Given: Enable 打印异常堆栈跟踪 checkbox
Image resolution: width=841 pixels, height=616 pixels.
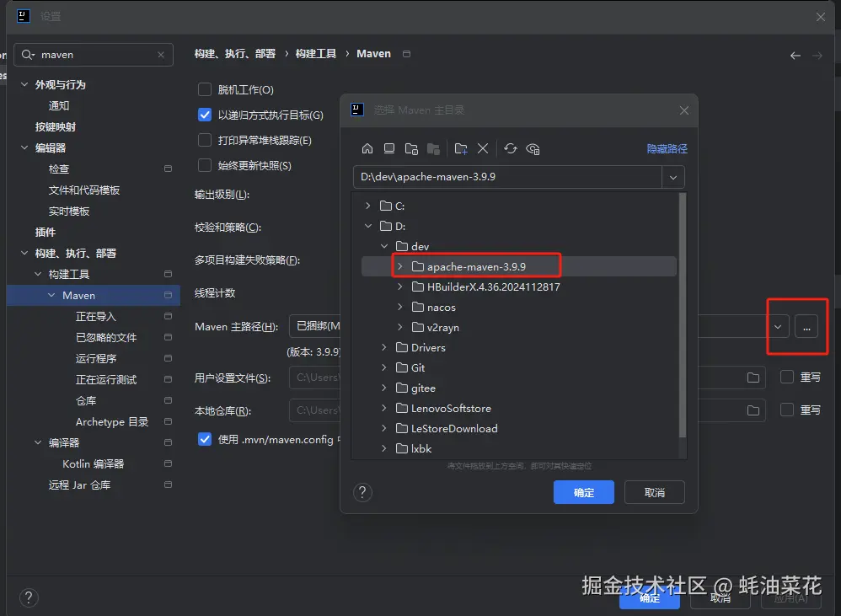Looking at the screenshot, I should 204,140.
